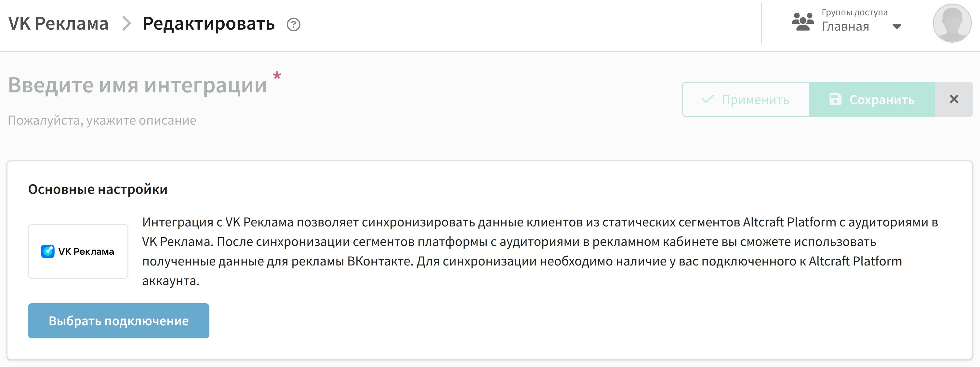Click the Применить button
Screen dimensions: 980x367
pyautogui.click(x=746, y=99)
